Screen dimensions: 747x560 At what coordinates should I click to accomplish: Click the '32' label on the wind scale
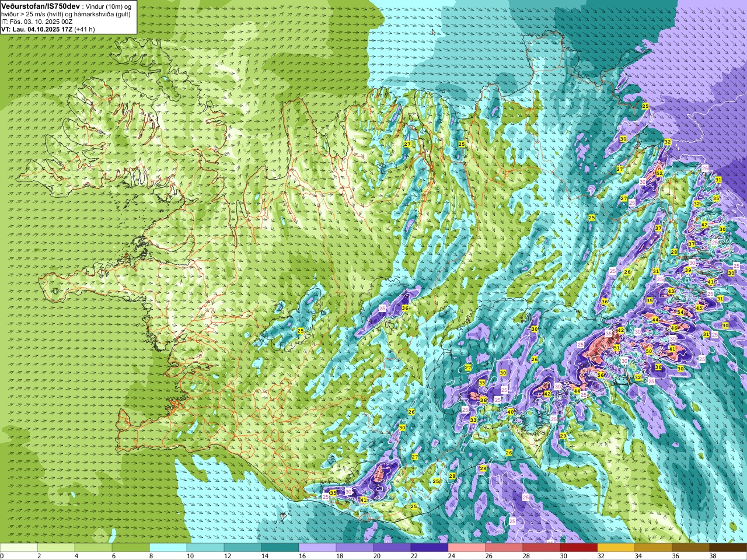[x=601, y=556]
